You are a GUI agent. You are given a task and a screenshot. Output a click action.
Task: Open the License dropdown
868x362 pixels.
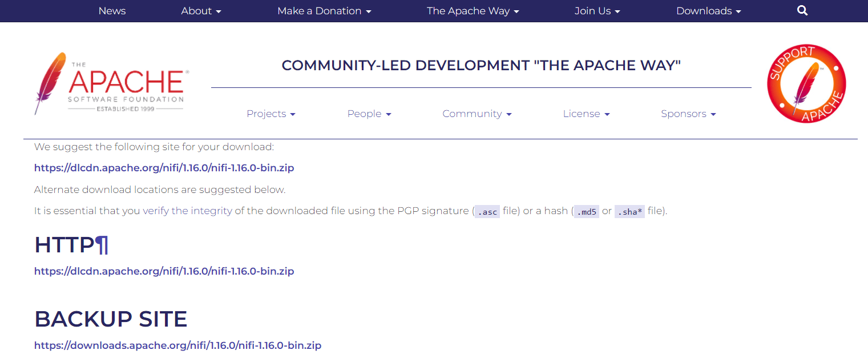pos(586,114)
